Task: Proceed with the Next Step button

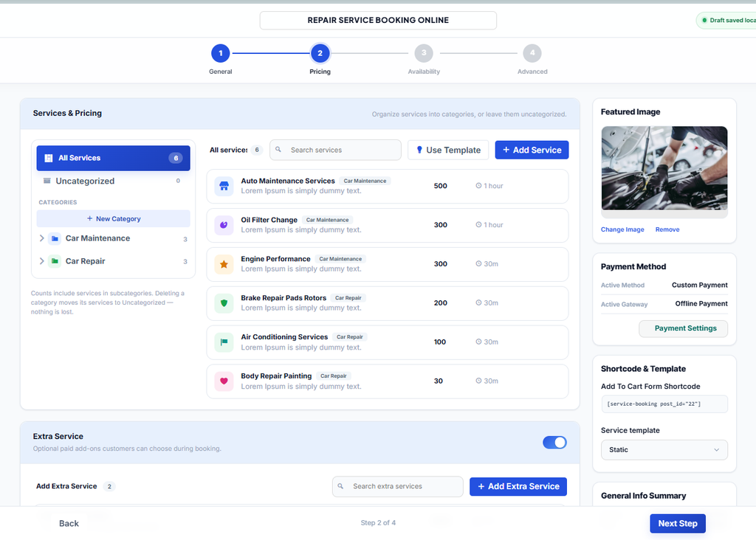Action: 678,524
